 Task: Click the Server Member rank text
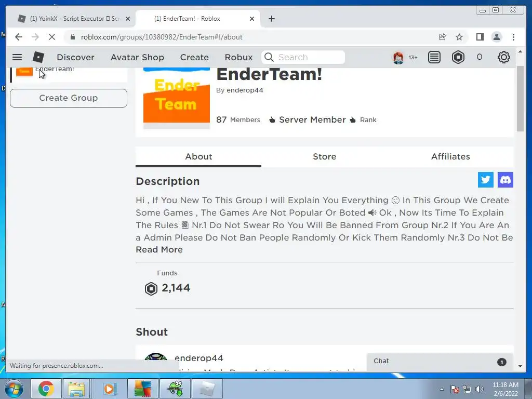pyautogui.click(x=312, y=120)
